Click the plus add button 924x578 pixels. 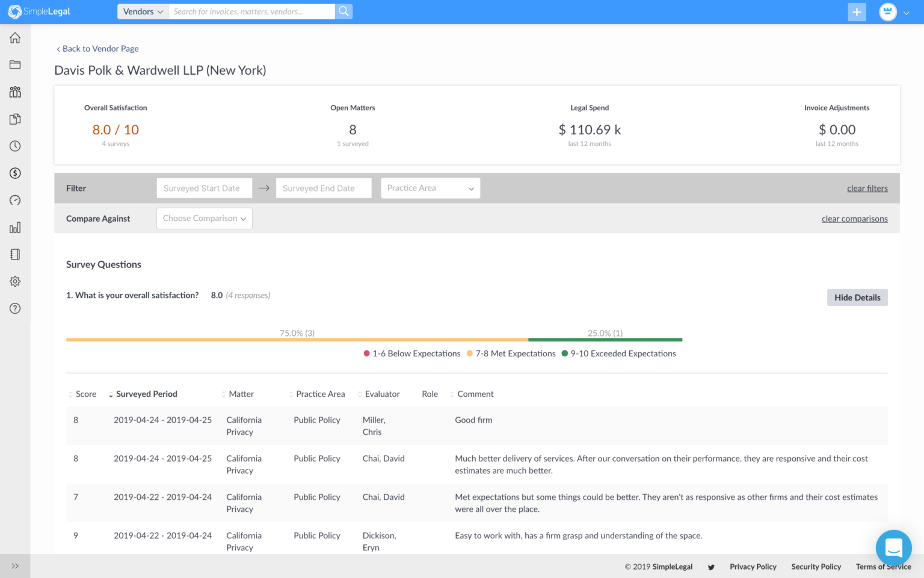pyautogui.click(x=857, y=12)
